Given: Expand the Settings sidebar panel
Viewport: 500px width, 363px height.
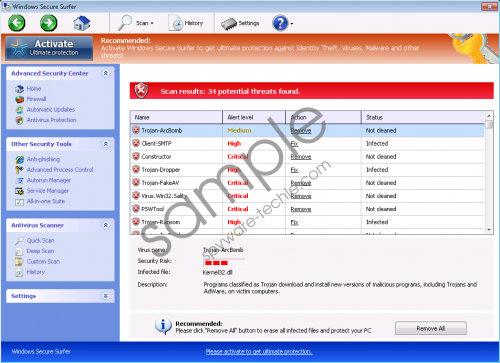Looking at the screenshot, I should 106,296.
